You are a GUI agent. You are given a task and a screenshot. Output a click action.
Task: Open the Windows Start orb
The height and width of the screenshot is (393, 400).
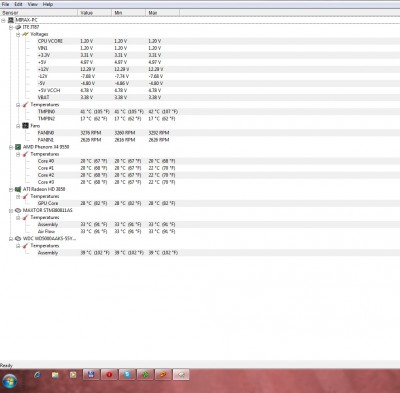pyautogui.click(x=10, y=381)
